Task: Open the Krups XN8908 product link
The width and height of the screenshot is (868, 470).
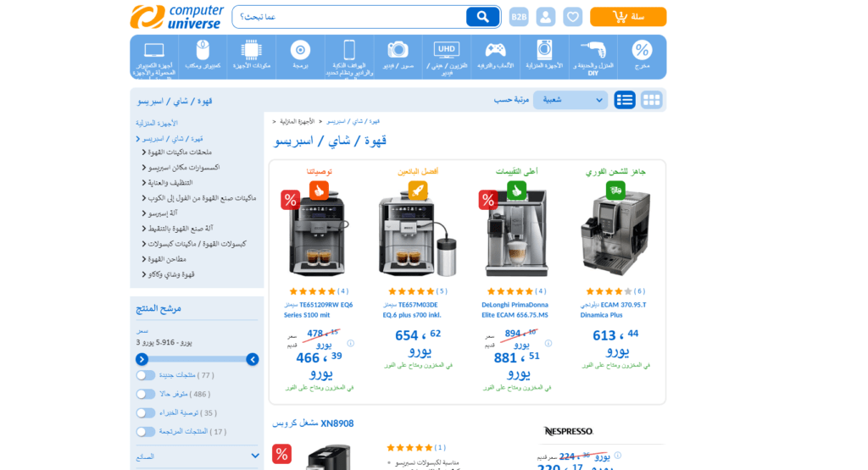Action: point(313,423)
